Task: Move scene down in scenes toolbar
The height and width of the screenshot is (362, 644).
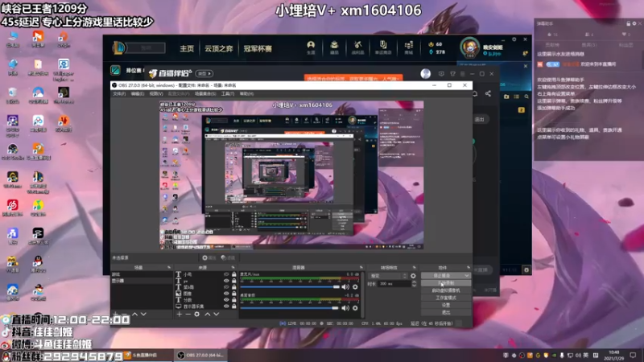Action: tap(143, 314)
